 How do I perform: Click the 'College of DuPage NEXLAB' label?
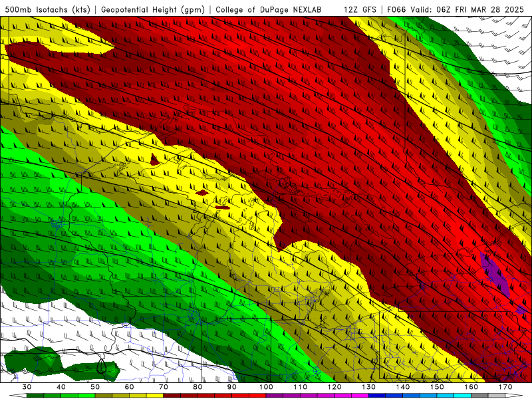[269, 9]
